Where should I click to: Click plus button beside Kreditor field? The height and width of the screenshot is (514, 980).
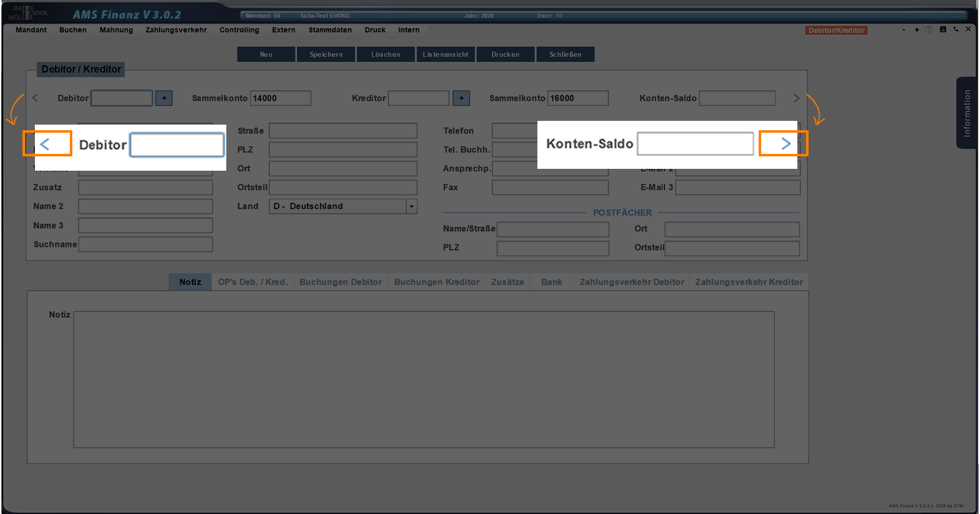pos(461,98)
